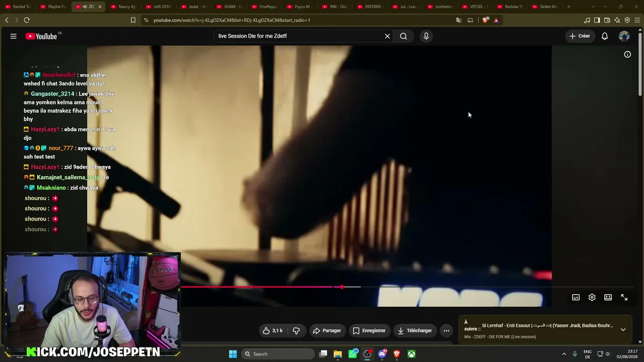Open the YouTube account avatar menu
644x362 pixels.
(x=624, y=36)
